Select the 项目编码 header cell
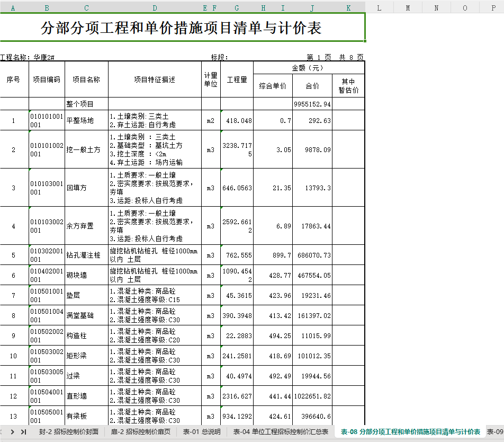Viewport: 504px width, 442px height. click(47, 79)
